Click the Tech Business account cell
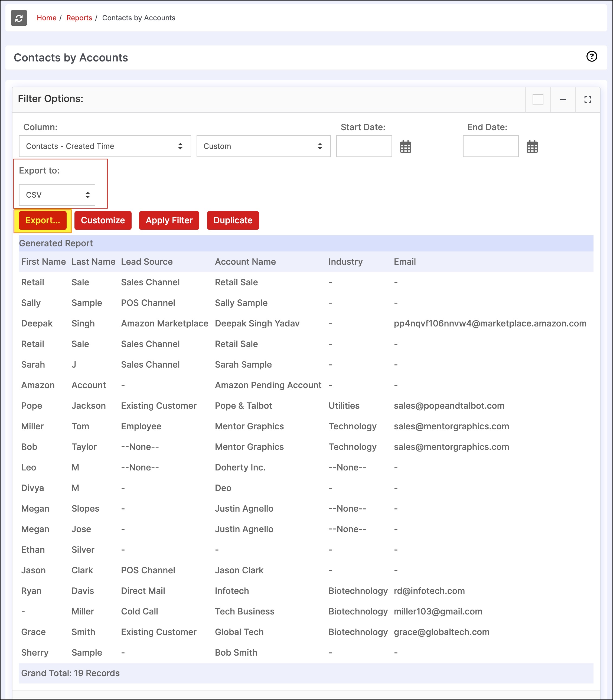The image size is (613, 700). (x=244, y=611)
